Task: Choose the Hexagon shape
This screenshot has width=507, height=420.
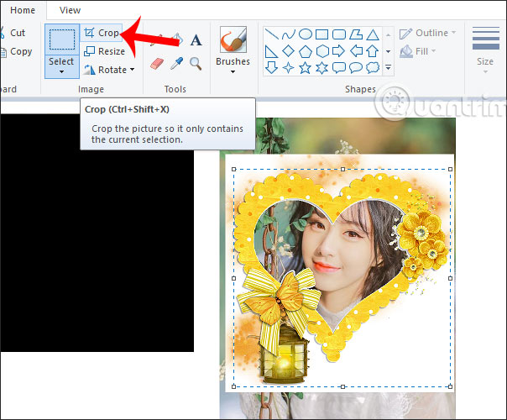Action: click(x=322, y=51)
